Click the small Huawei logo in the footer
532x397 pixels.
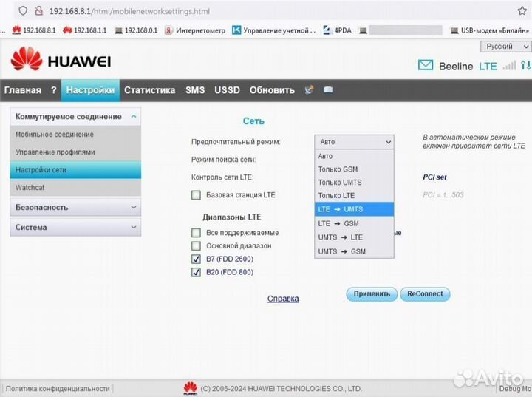click(x=190, y=389)
